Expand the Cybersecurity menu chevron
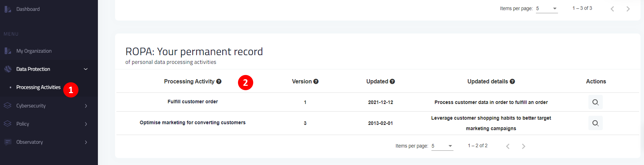The image size is (644, 165). point(86,106)
